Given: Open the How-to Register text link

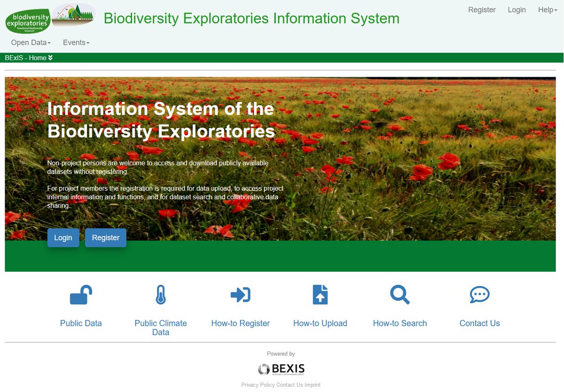Looking at the screenshot, I should click(241, 323).
